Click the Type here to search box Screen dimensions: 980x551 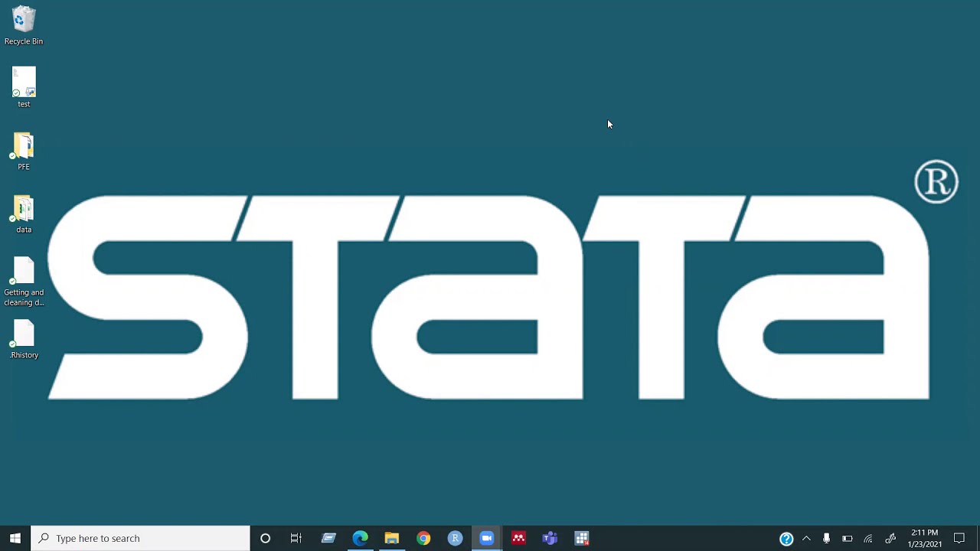(140, 538)
